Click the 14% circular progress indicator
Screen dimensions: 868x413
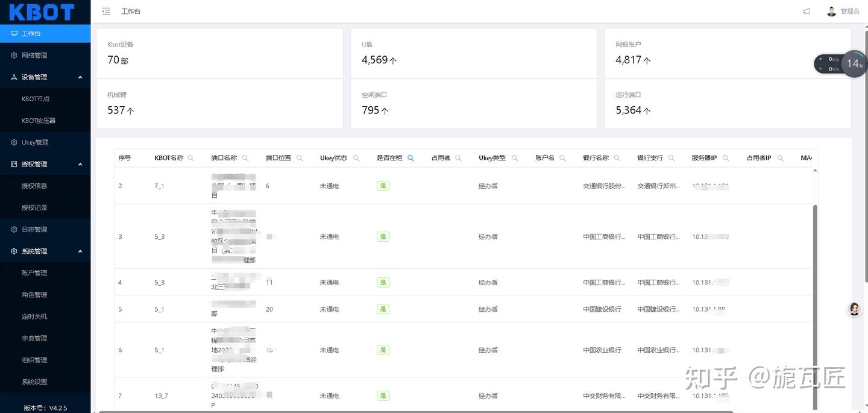point(854,63)
